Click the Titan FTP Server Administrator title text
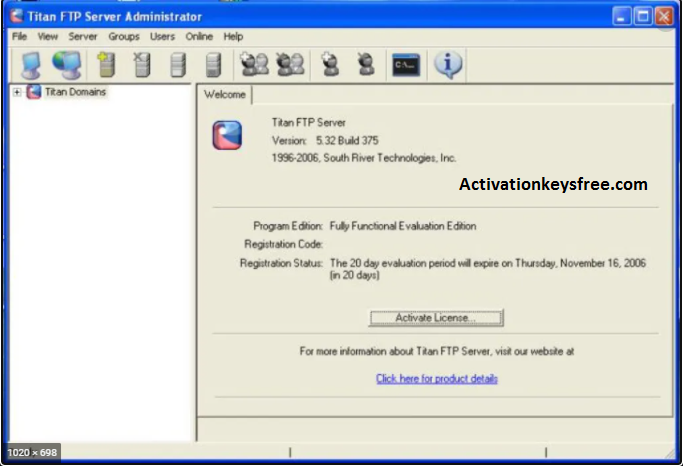This screenshot has width=683, height=466. pyautogui.click(x=115, y=17)
